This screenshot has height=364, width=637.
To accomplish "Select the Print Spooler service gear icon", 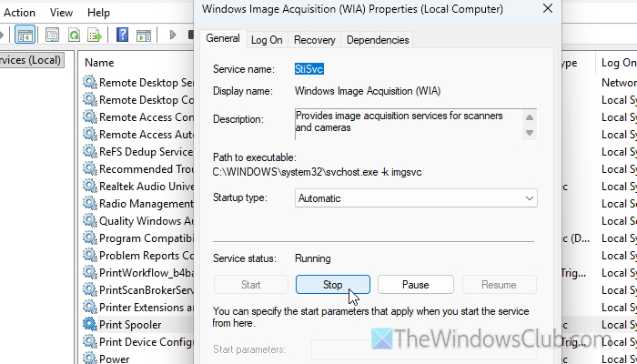I will pyautogui.click(x=89, y=325).
